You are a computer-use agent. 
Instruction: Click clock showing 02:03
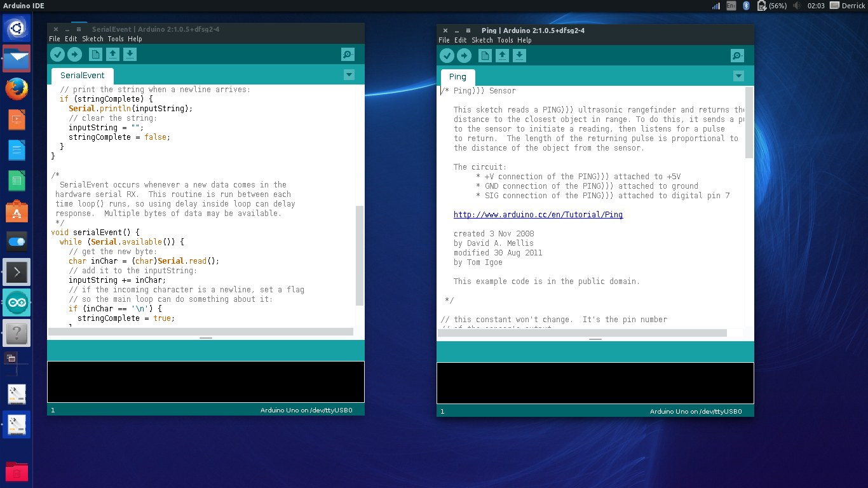tap(816, 6)
